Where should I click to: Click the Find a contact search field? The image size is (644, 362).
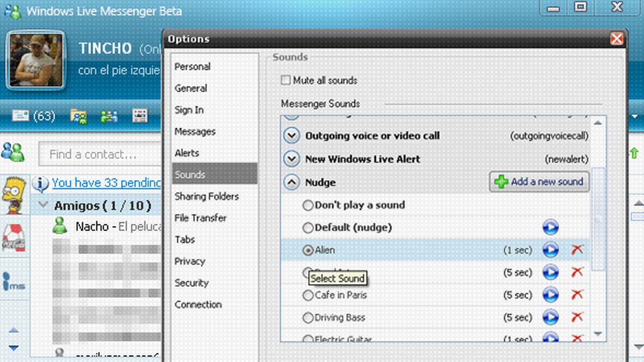tap(99, 154)
